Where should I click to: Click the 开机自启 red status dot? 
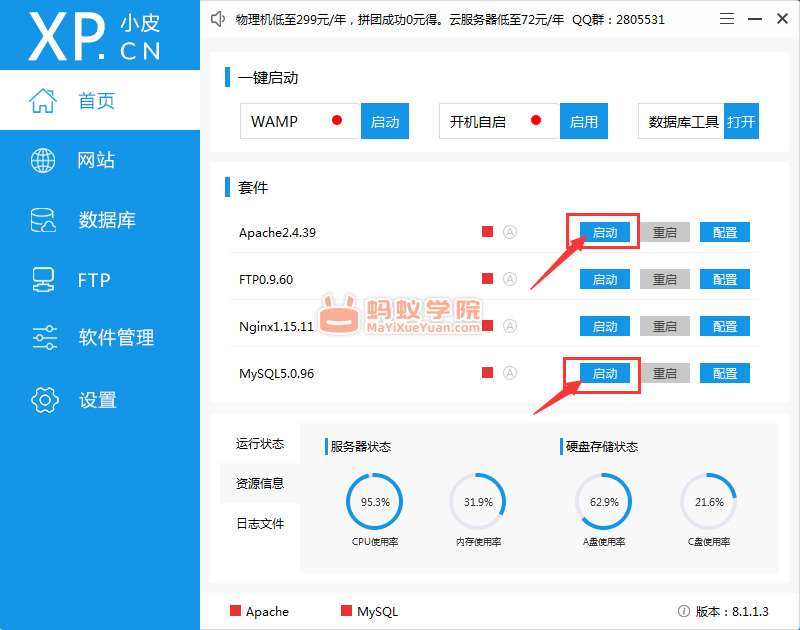coord(536,120)
